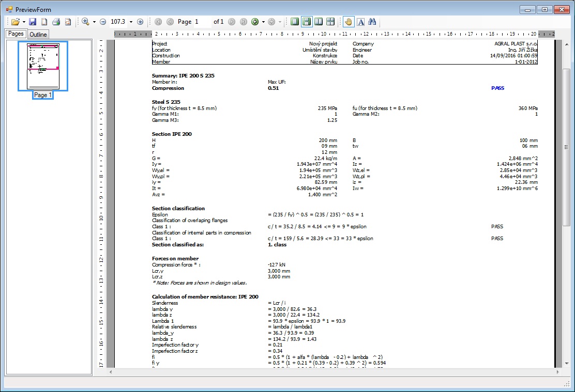Screen dimensions: 575x392
Task: Go back using the green navigate arrow
Action: click(x=255, y=22)
